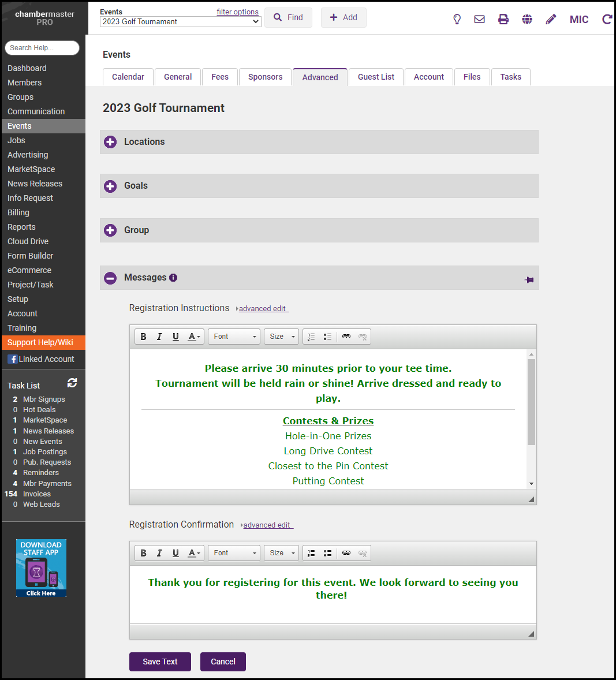Click the refresh arrow icon in header
616x680 pixels.
(607, 19)
